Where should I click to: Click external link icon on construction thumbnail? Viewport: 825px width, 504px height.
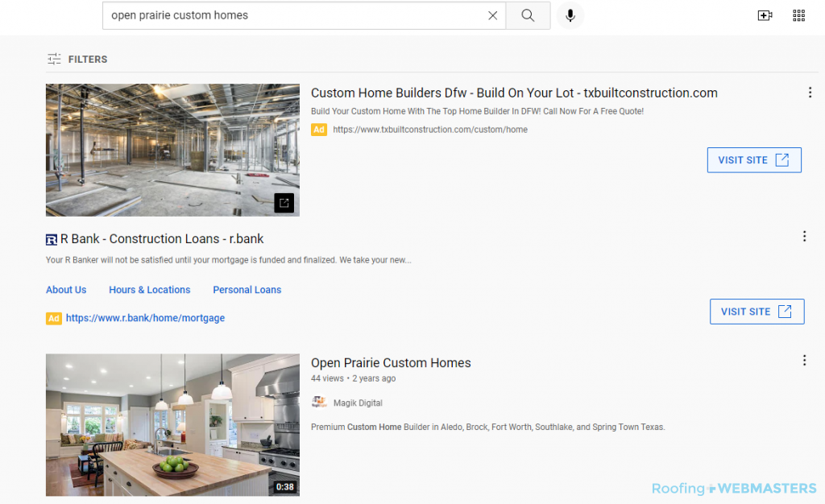pos(284,203)
